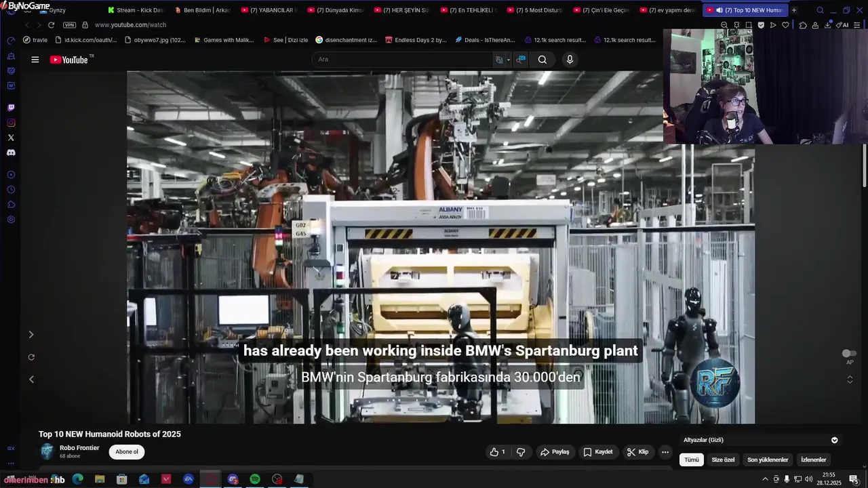Click the YouTube search magnifier button

(542, 60)
